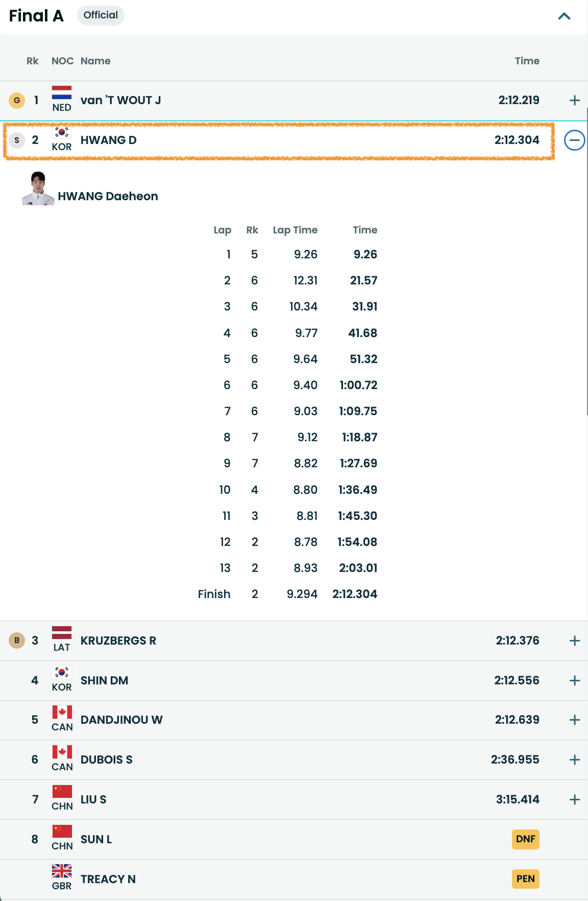Click the silver medal S icon
Image resolution: width=588 pixels, height=901 pixels.
point(17,140)
